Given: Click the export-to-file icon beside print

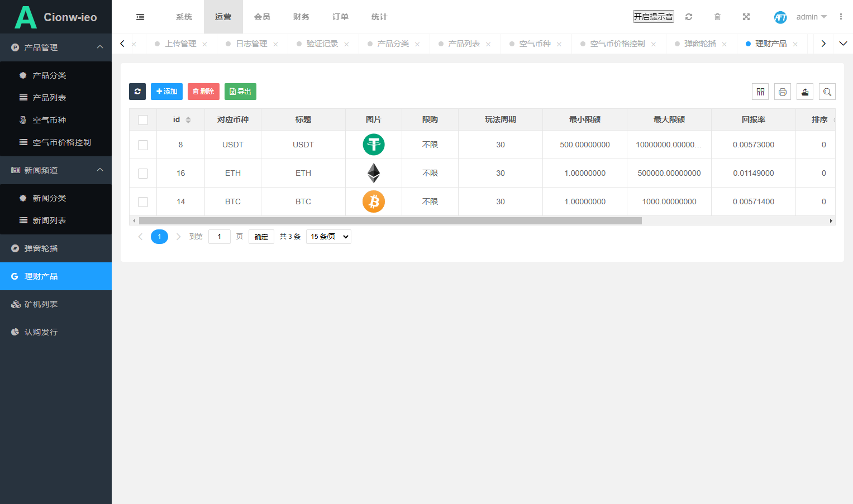Looking at the screenshot, I should (805, 92).
